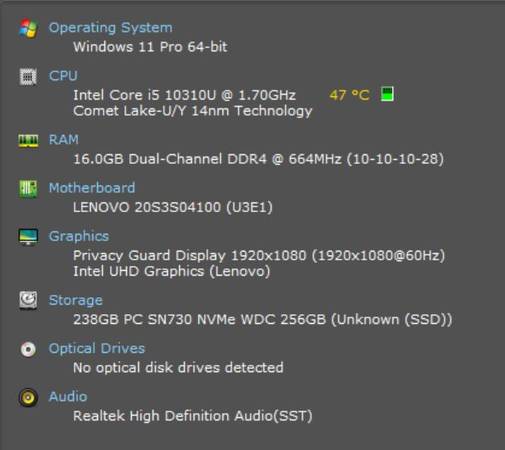This screenshot has width=505, height=450.
Task: Click the 47 °C temperature reading
Action: pyautogui.click(x=349, y=95)
